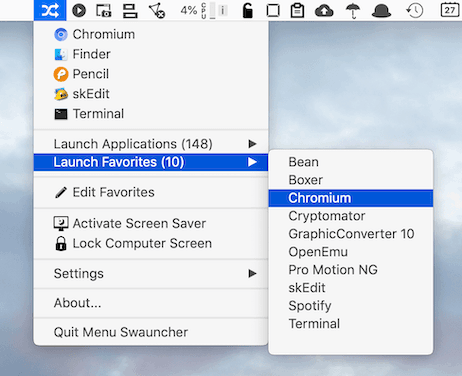Click the padlock icon beside Lock Computer Screen
Image resolution: width=462 pixels, height=376 pixels.
(x=61, y=243)
